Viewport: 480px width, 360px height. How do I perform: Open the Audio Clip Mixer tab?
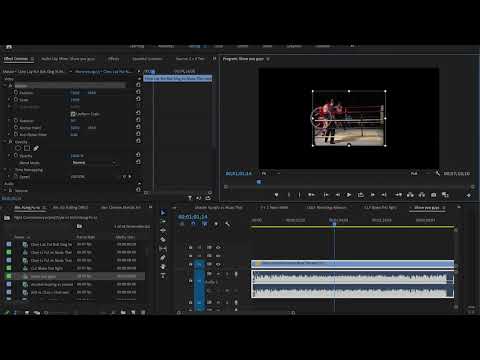(68, 59)
